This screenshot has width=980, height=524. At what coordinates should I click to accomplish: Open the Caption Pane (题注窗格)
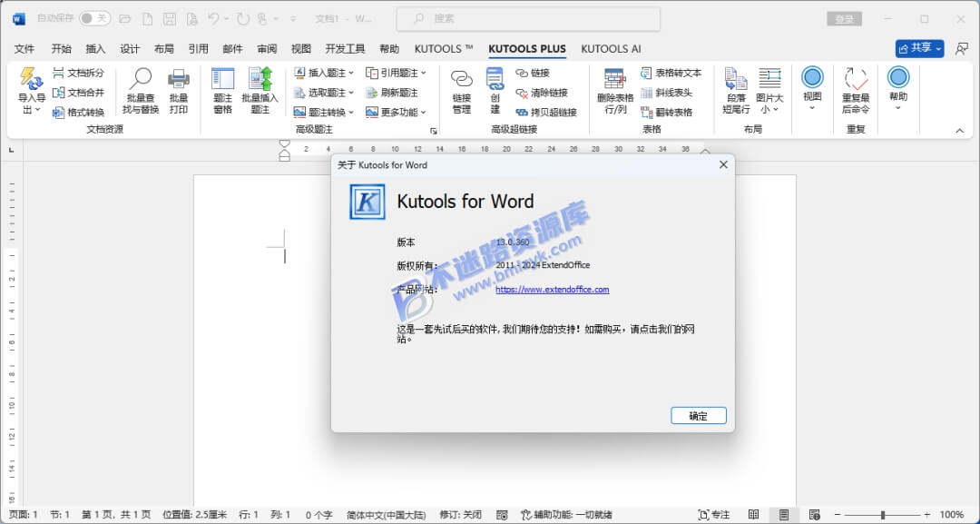point(222,91)
